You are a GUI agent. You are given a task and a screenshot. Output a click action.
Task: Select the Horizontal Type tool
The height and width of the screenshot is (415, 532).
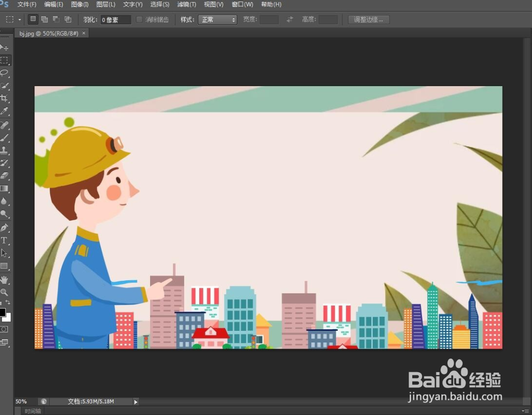[x=5, y=240]
